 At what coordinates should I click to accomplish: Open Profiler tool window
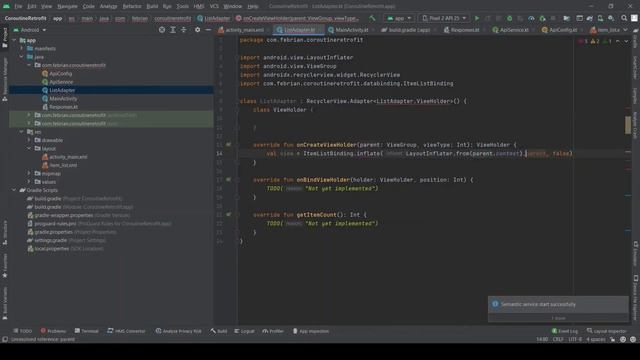coord(273,331)
